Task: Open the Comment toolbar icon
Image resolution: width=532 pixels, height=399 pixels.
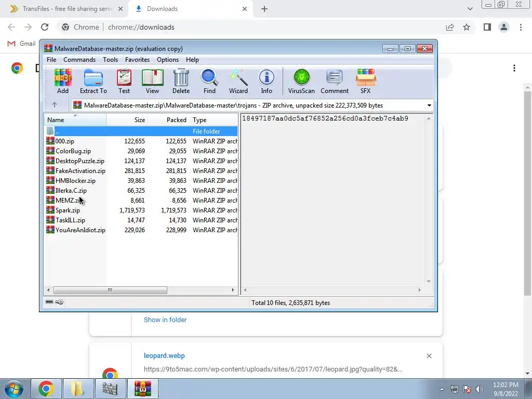Action: coord(335,82)
